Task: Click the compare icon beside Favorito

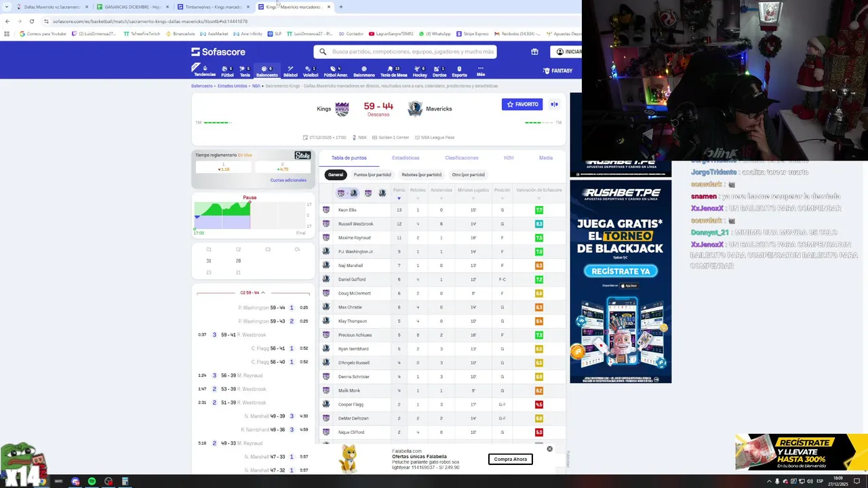Action: coord(554,104)
